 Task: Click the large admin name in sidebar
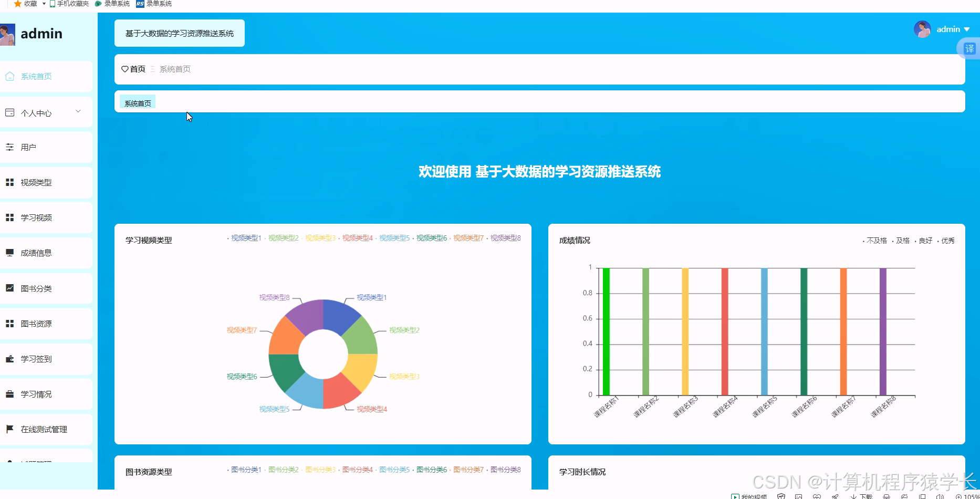point(41,34)
